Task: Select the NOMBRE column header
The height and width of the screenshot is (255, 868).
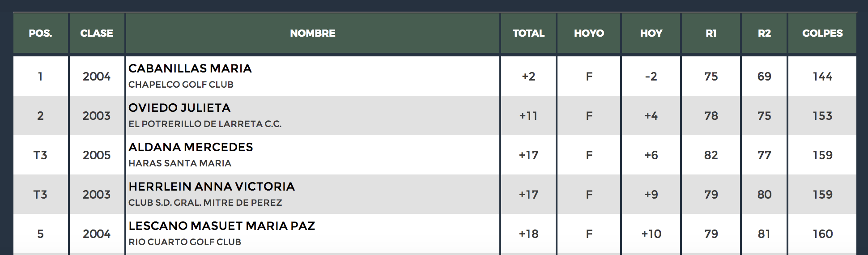Action: (313, 33)
